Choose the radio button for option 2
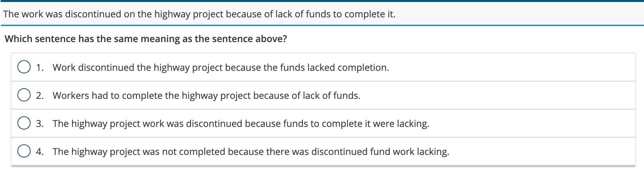The height and width of the screenshot is (181, 644). [24, 95]
